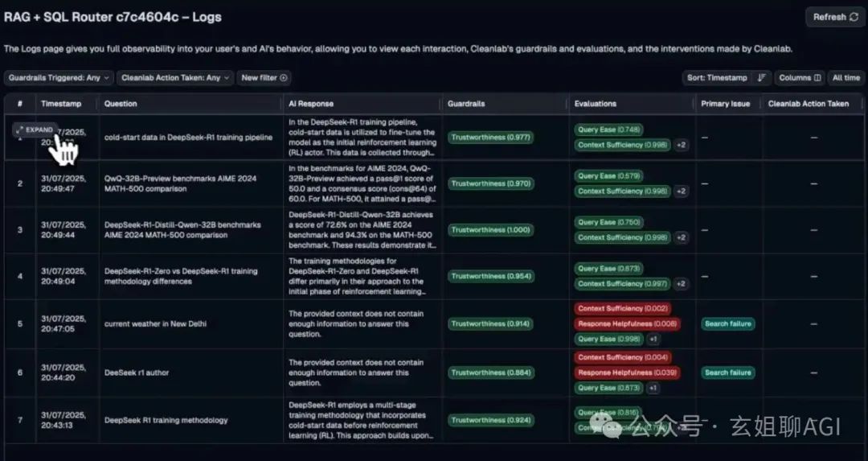
Task: Select question 'DeeSeek r1 author'
Action: 137,373
